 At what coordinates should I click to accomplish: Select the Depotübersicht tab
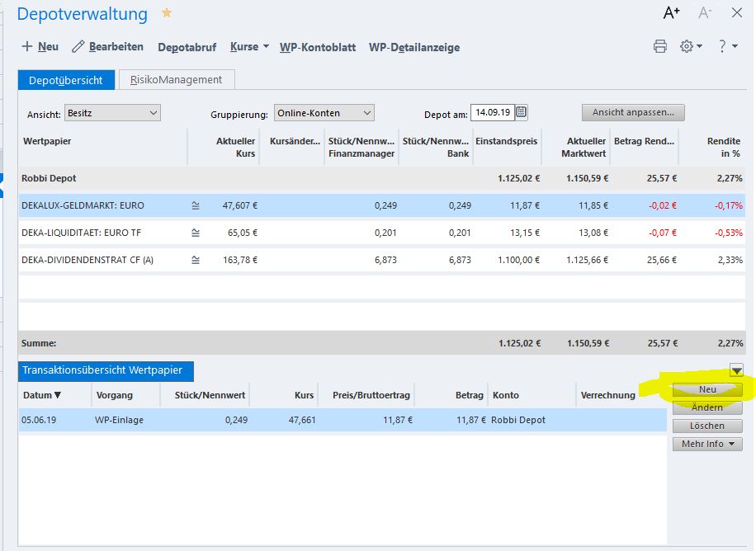[x=65, y=80]
